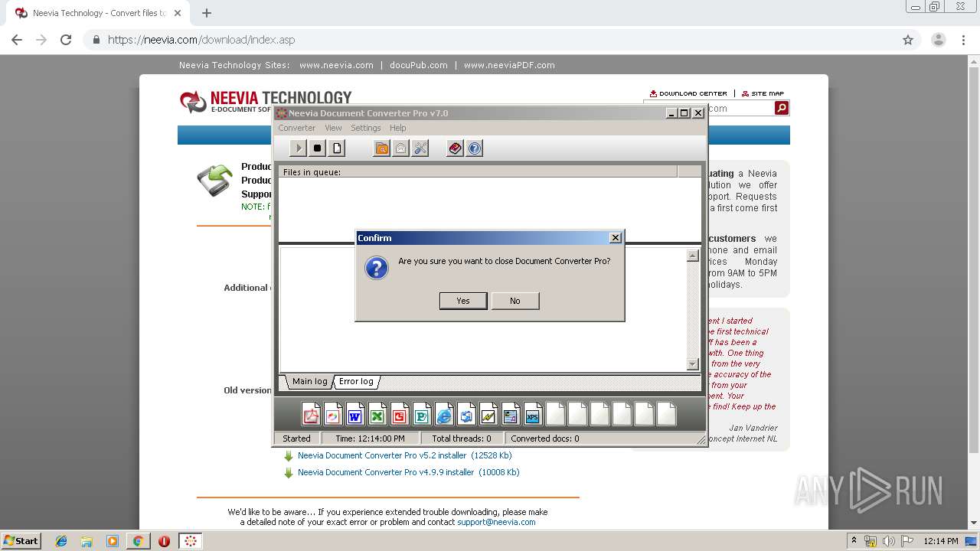Click the Neevia Technology logo

pyautogui.click(x=266, y=101)
